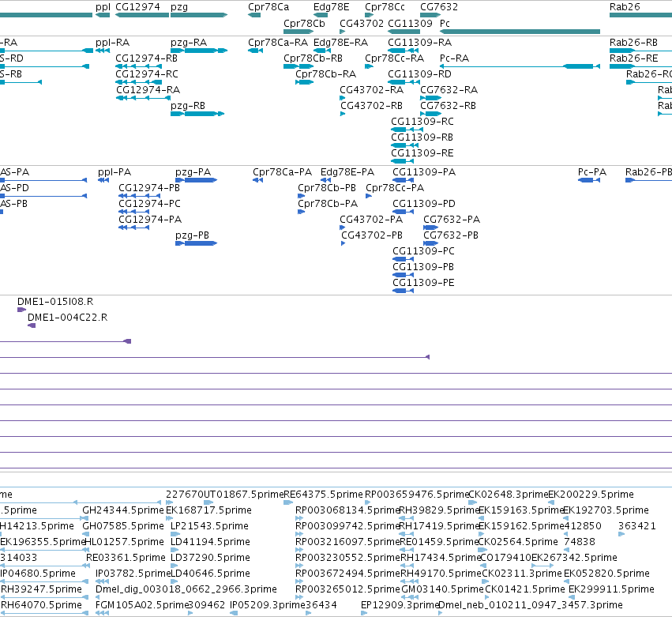Select the CG11309-PA protein label

pos(424,172)
